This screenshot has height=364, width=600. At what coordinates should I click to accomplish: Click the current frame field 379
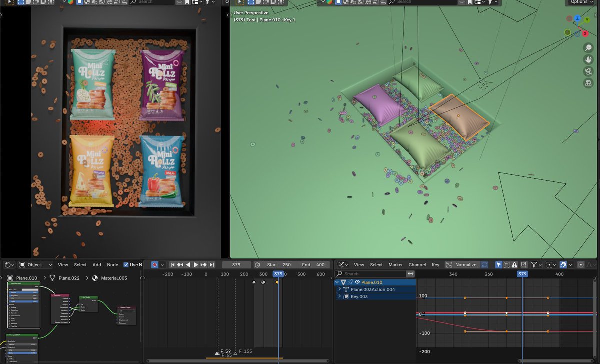236,265
